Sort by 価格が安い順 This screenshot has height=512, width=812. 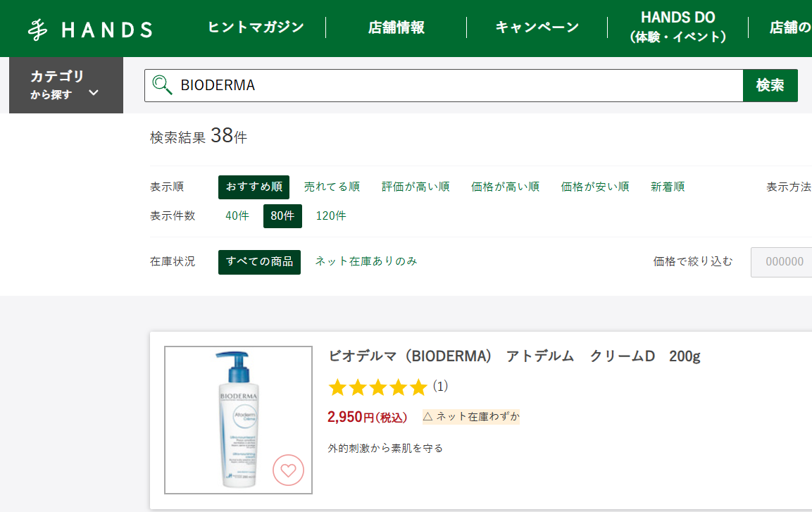pos(595,187)
